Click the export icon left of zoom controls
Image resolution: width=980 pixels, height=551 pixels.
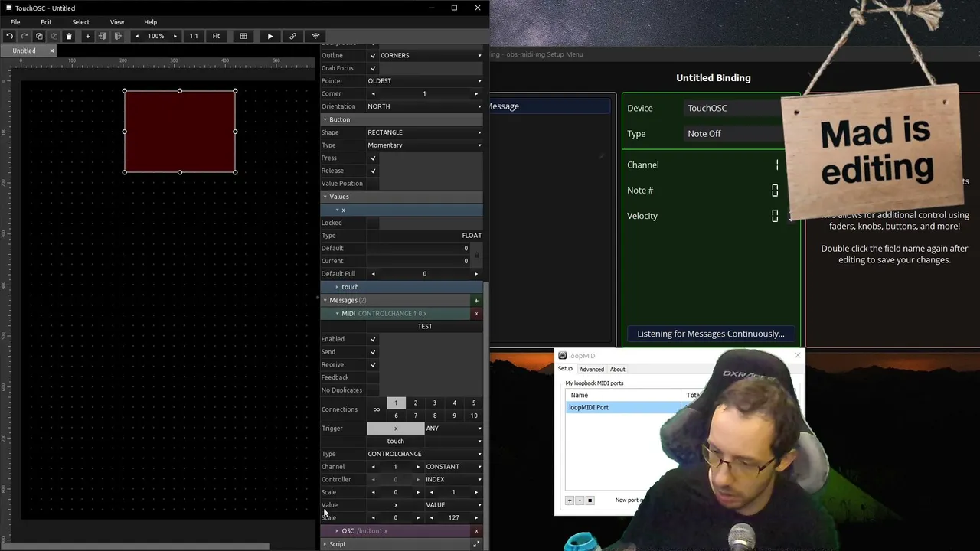coord(118,36)
